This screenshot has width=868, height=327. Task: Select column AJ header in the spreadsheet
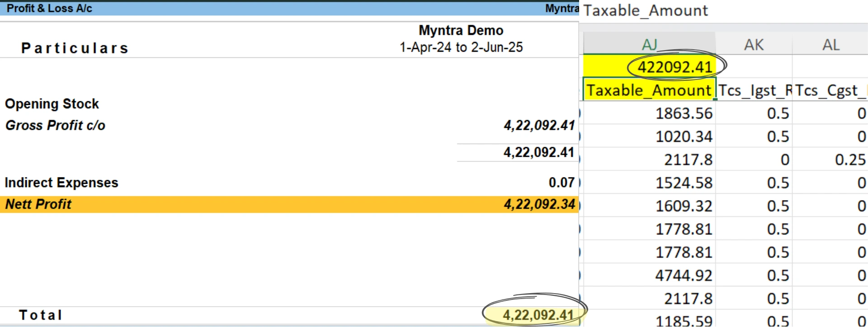pos(649,44)
